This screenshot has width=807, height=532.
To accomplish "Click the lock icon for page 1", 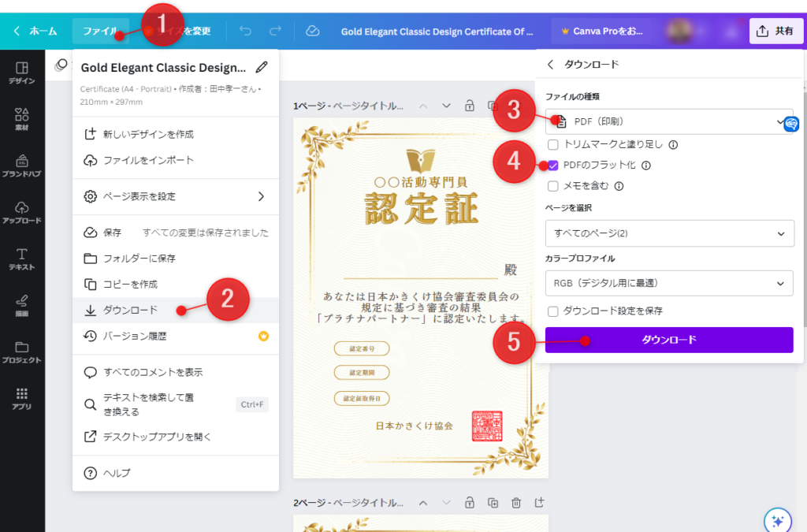I will (470, 106).
